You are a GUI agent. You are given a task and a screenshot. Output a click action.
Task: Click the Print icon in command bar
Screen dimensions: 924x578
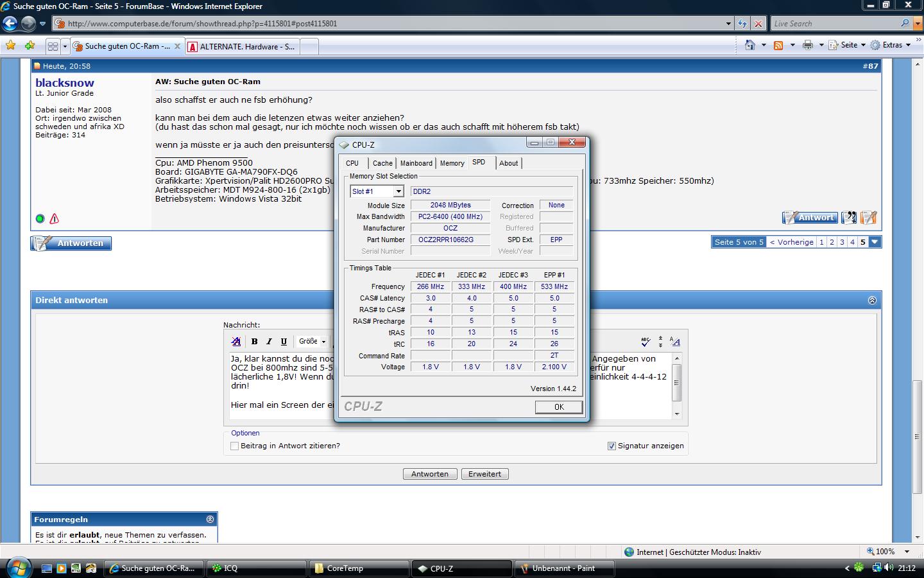click(808, 45)
